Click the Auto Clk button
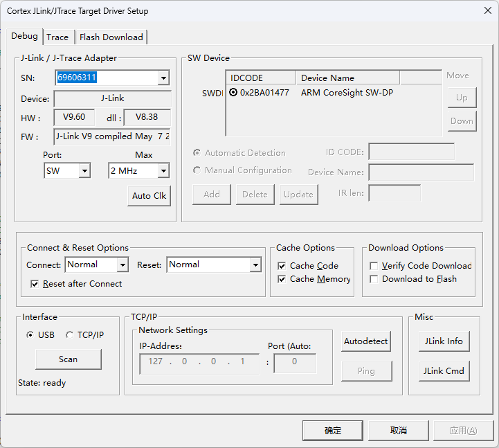 149,196
